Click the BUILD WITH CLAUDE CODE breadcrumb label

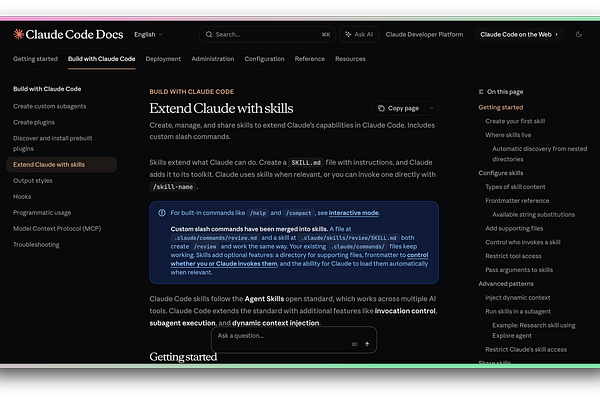(191, 92)
